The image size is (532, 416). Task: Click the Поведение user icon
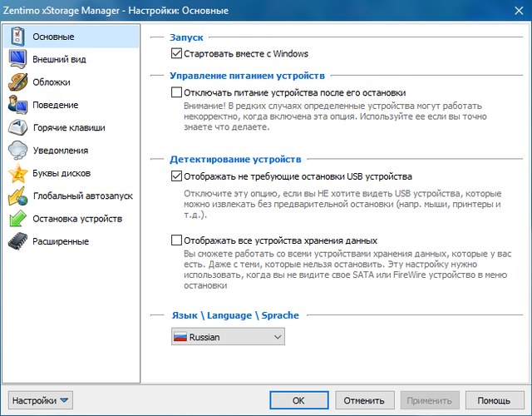(17, 105)
